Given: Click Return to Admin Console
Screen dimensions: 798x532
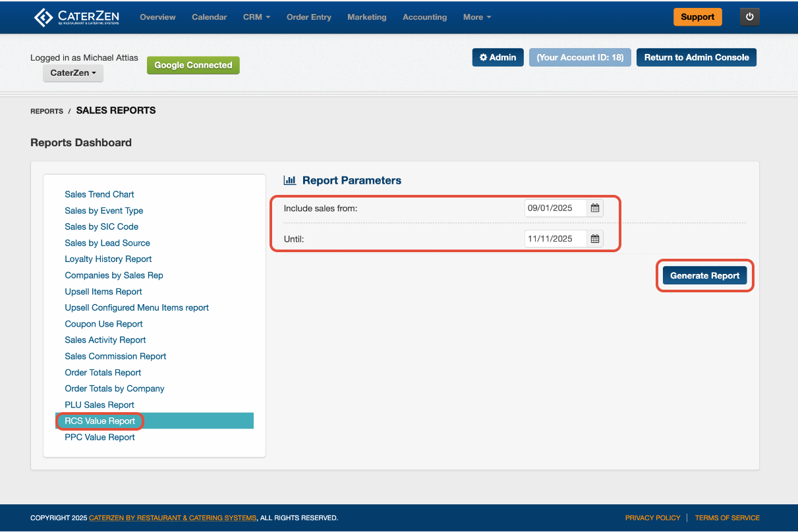Looking at the screenshot, I should (x=697, y=57).
